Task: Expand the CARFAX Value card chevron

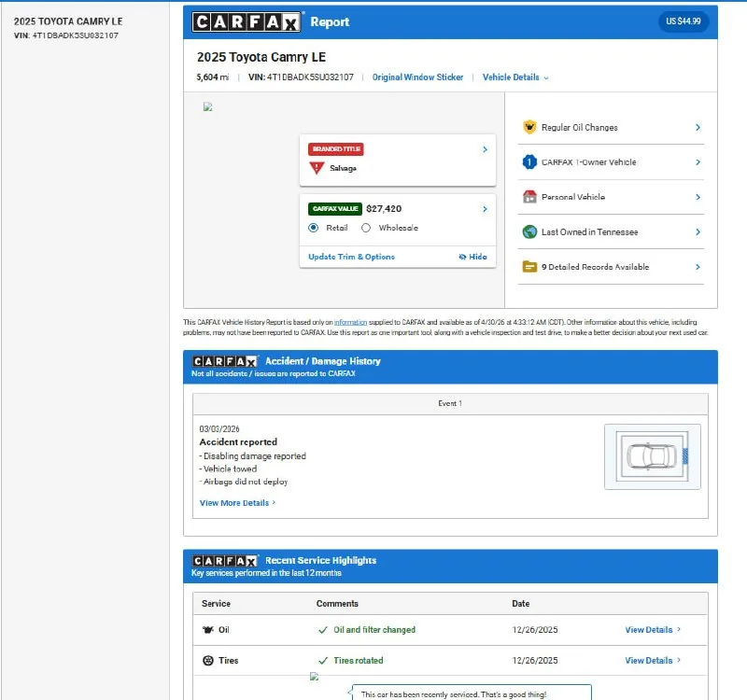Action: pos(485,209)
